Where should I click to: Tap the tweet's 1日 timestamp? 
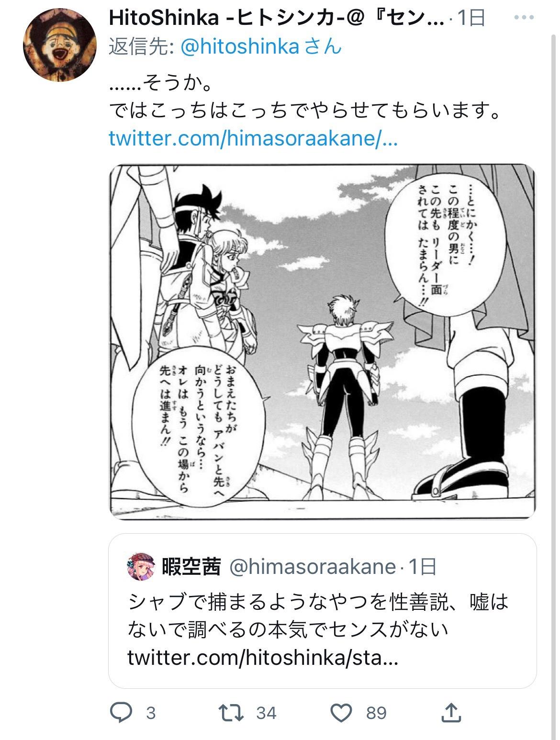[471, 18]
